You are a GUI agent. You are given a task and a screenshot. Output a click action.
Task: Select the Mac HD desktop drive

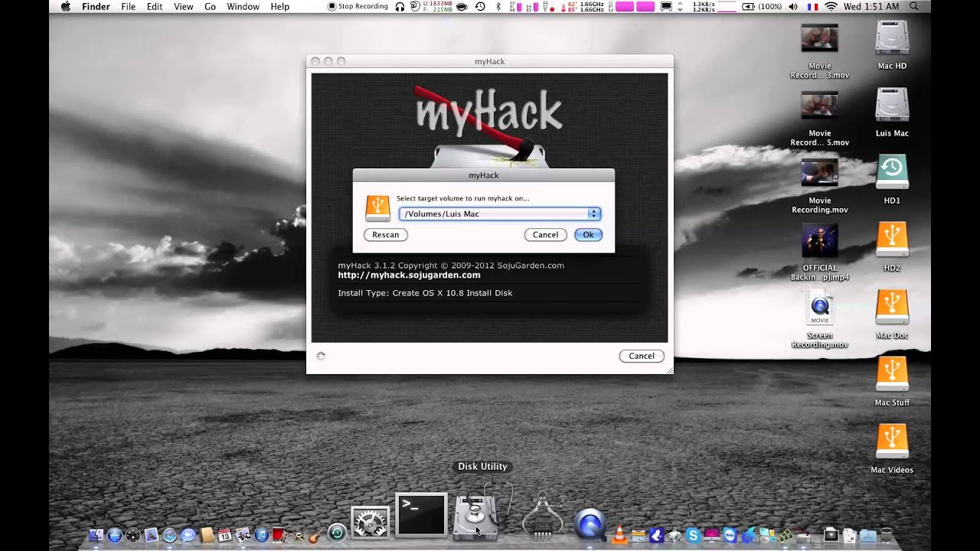[x=892, y=38]
